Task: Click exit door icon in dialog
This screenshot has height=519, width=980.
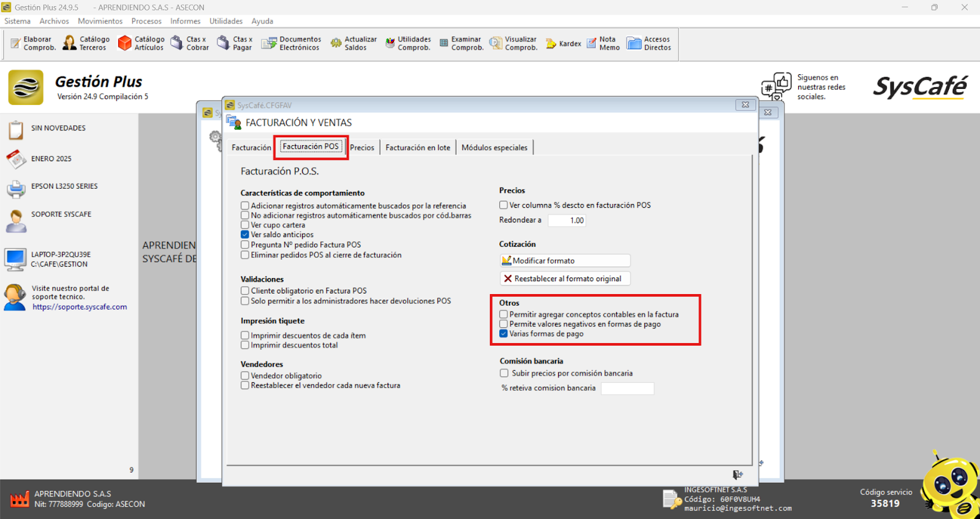Action: click(737, 475)
